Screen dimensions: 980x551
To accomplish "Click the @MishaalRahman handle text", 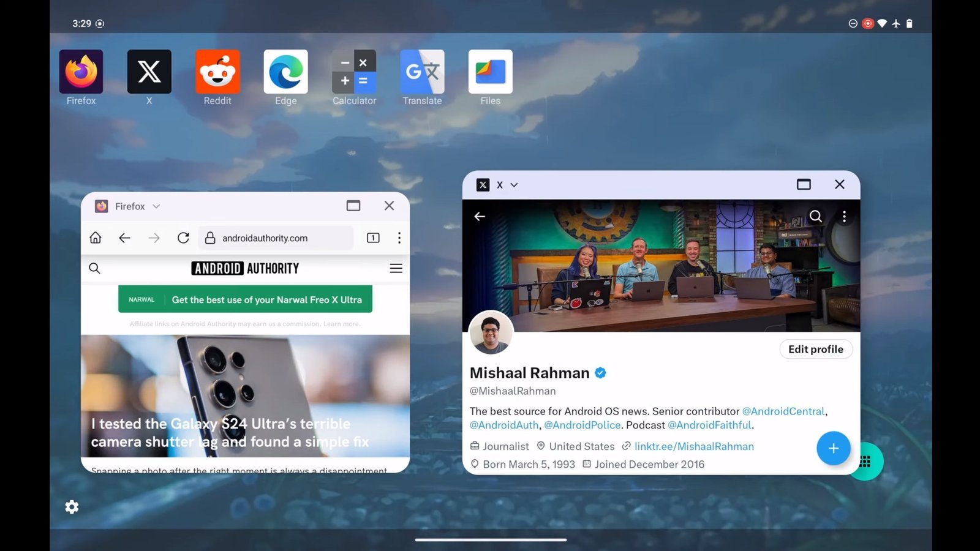I will [x=513, y=391].
